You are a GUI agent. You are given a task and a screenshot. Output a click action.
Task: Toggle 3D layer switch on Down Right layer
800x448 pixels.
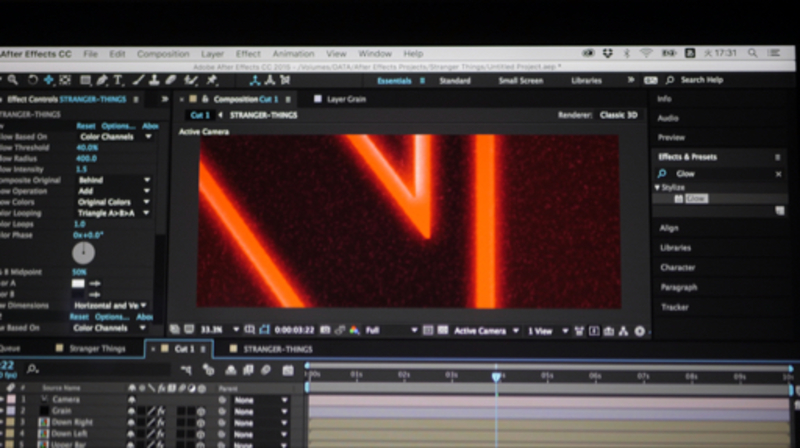201,423
